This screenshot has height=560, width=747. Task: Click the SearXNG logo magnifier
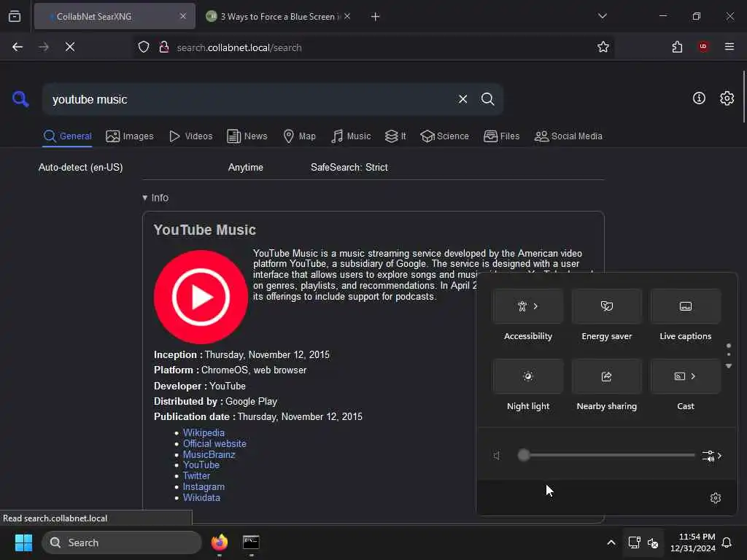20,99
